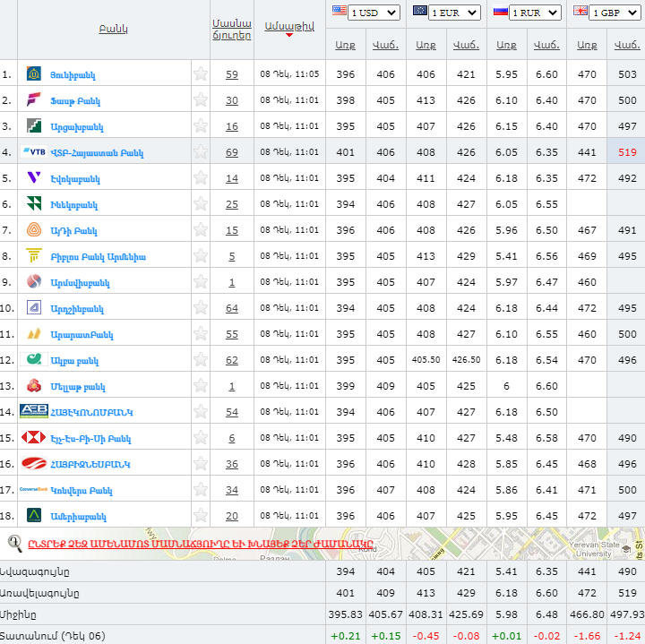The height and width of the screenshot is (644, 645).
Task: Sort by USD Առք buy column header
Action: [x=345, y=45]
